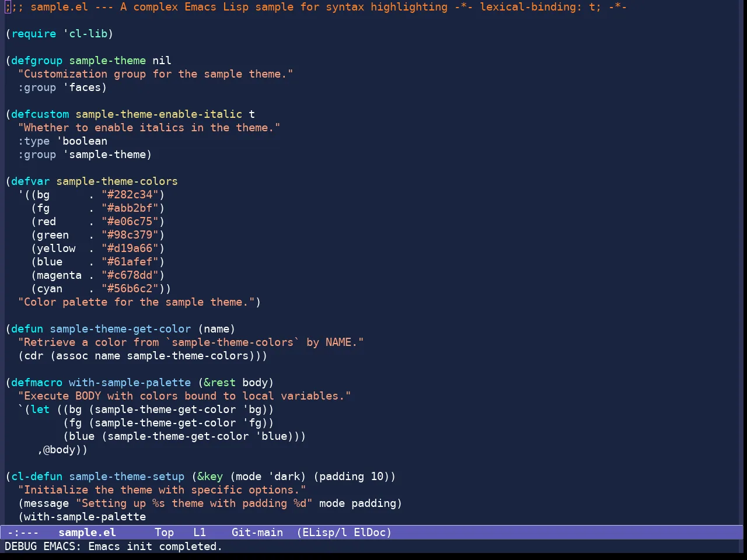Click the &key keyword
This screenshot has height=560, width=747.
(210, 477)
